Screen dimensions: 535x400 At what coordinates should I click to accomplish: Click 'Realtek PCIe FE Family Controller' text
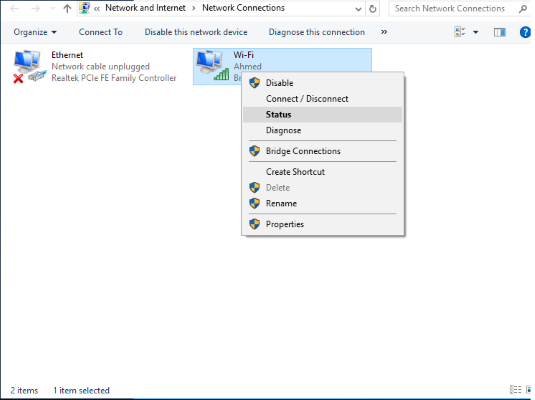tap(114, 78)
